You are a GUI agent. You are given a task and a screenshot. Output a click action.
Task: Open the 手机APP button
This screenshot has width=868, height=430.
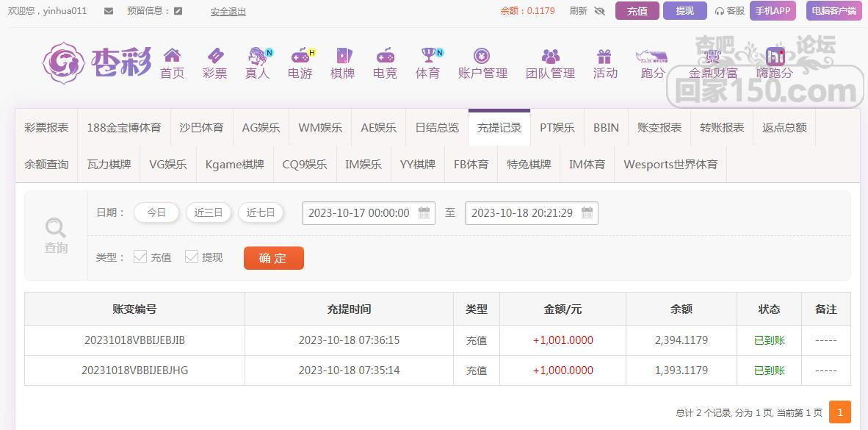tap(773, 10)
